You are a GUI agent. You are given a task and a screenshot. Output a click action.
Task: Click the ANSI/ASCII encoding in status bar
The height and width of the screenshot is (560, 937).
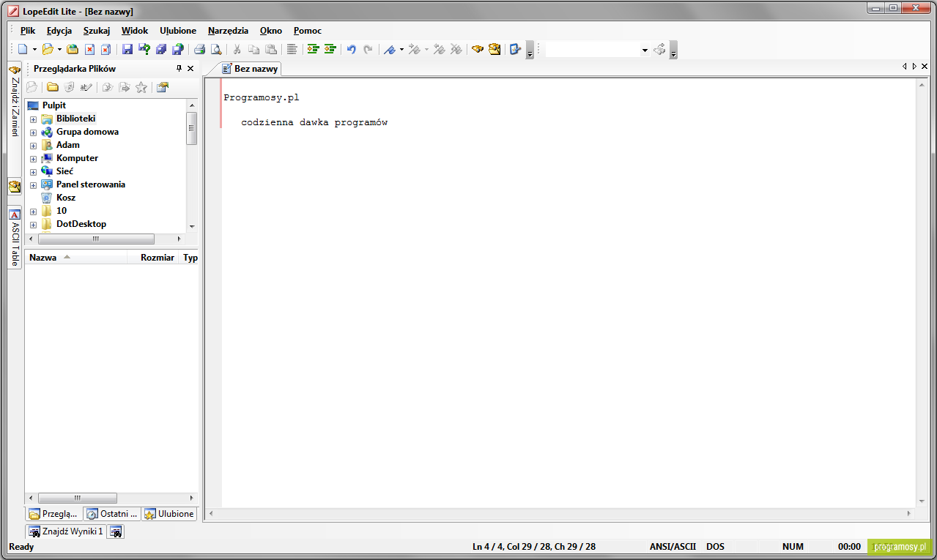click(673, 547)
